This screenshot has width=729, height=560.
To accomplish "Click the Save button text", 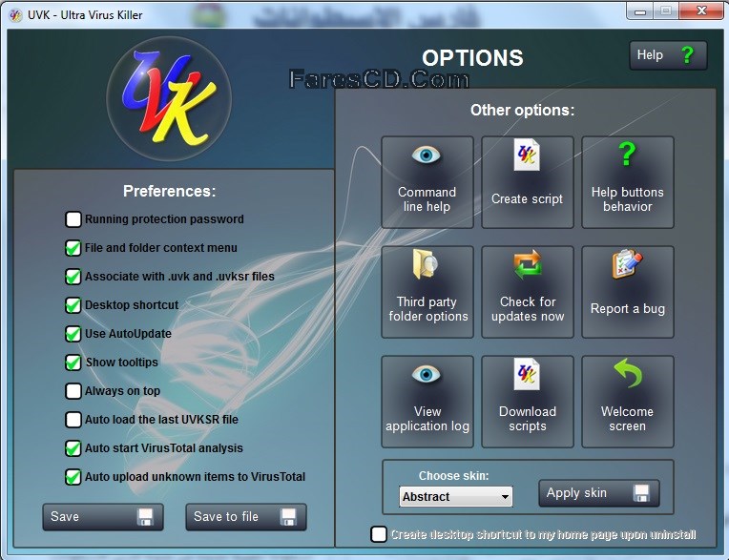I will click(x=65, y=517).
